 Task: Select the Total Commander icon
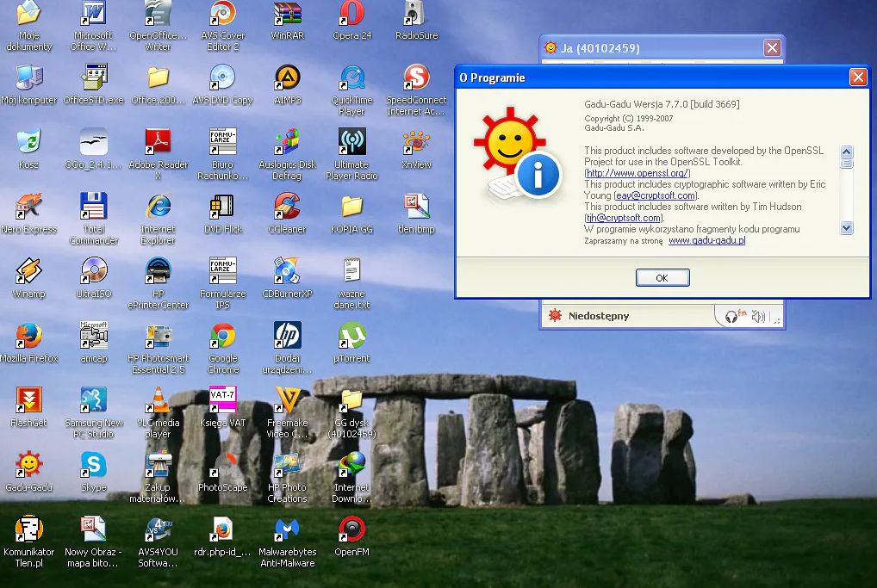[x=93, y=220]
